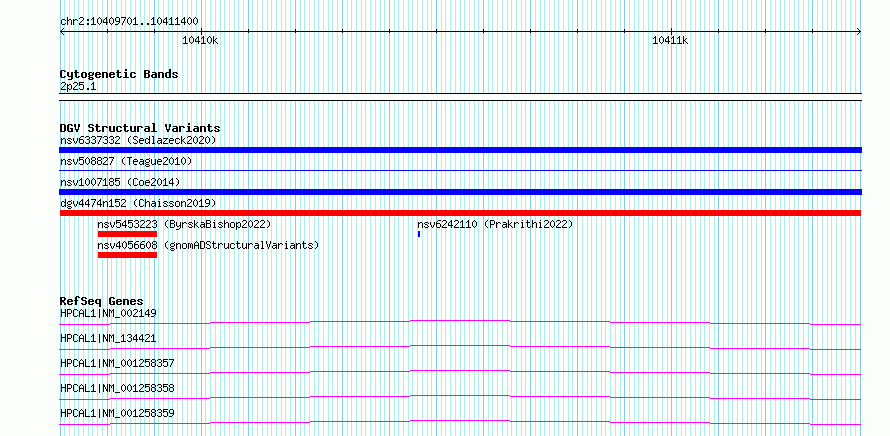The height and width of the screenshot is (436, 890).
Task: Click the magenta line of HPCAL1|NM_001258358
Action: 460,397
